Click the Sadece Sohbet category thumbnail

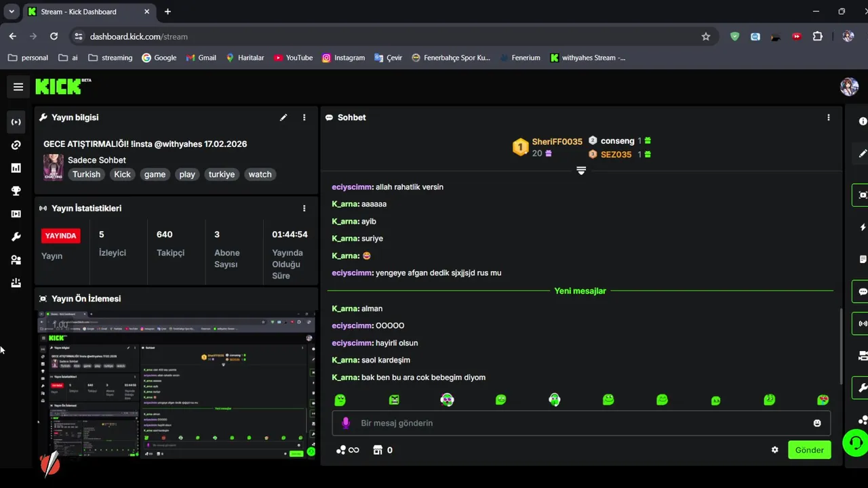pyautogui.click(x=54, y=167)
